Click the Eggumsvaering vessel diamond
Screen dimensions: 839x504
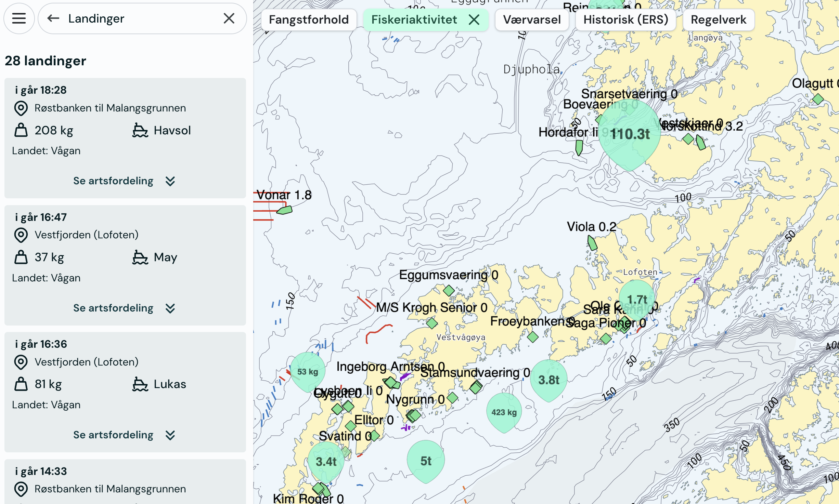[449, 291]
